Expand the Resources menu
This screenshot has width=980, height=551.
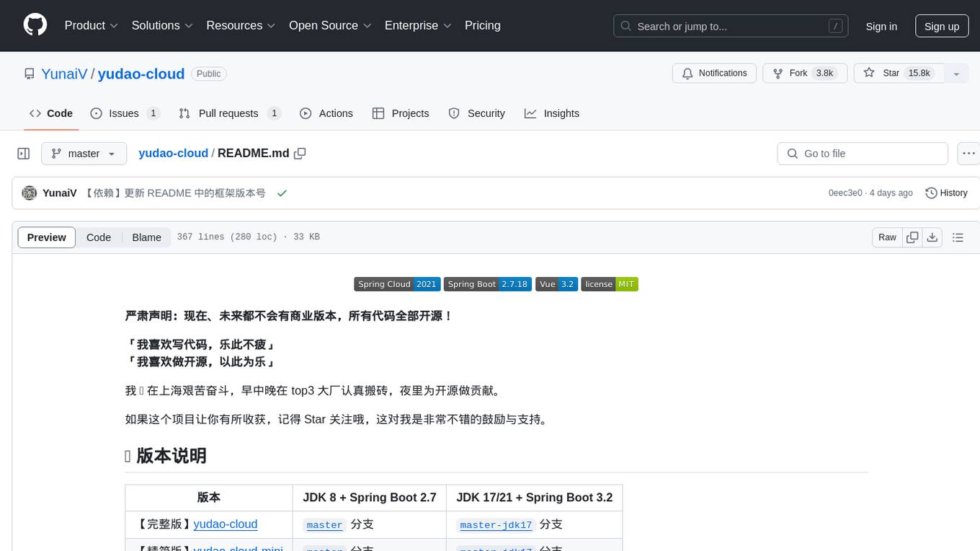(241, 25)
